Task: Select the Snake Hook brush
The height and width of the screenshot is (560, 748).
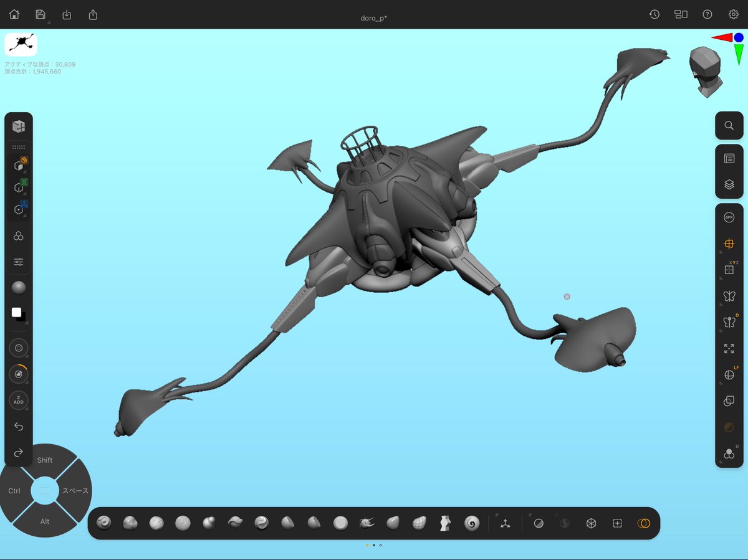Action: click(367, 523)
